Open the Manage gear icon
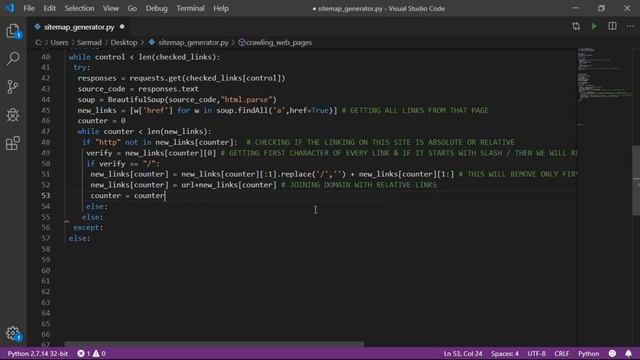The width and height of the screenshot is (640, 360). tap(13, 333)
